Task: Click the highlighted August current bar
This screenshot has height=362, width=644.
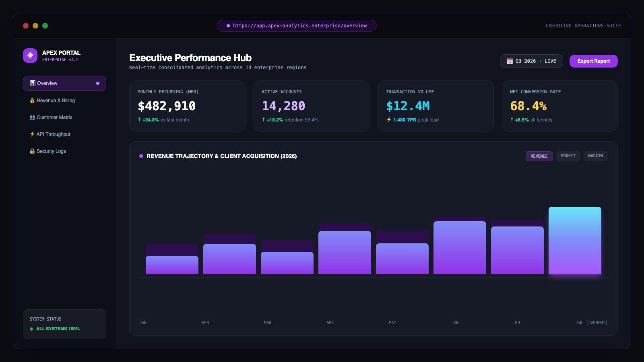Action: click(x=575, y=241)
